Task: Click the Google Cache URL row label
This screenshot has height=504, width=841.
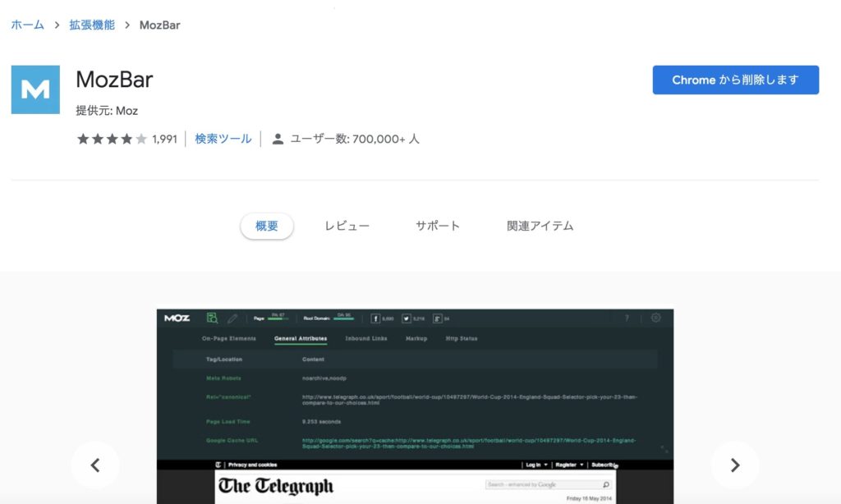Action: [232, 441]
